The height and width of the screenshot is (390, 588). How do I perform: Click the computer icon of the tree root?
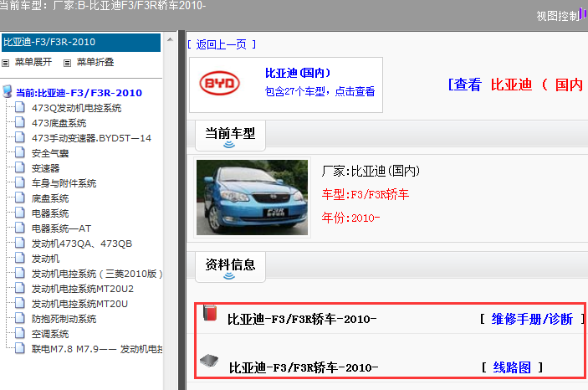click(x=8, y=91)
